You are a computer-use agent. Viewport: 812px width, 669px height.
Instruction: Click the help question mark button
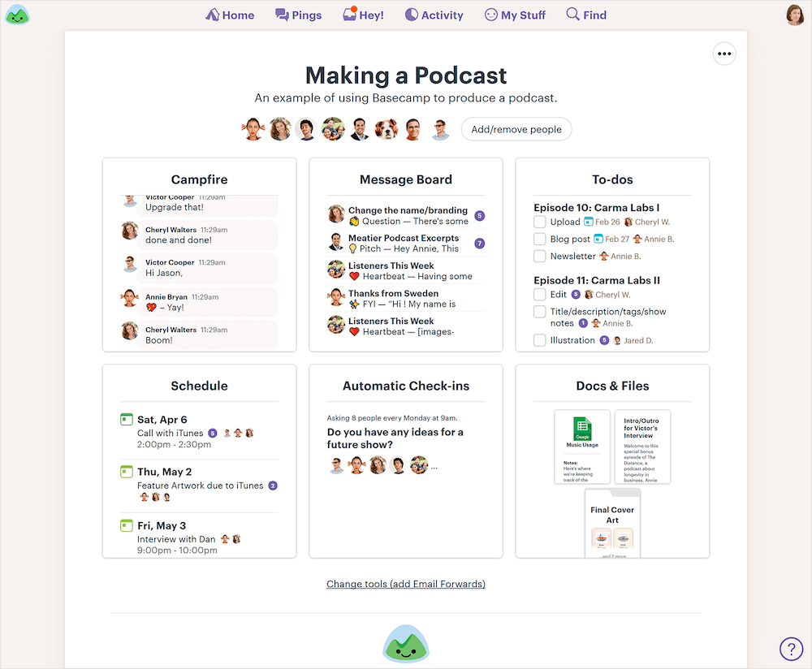pos(791,648)
